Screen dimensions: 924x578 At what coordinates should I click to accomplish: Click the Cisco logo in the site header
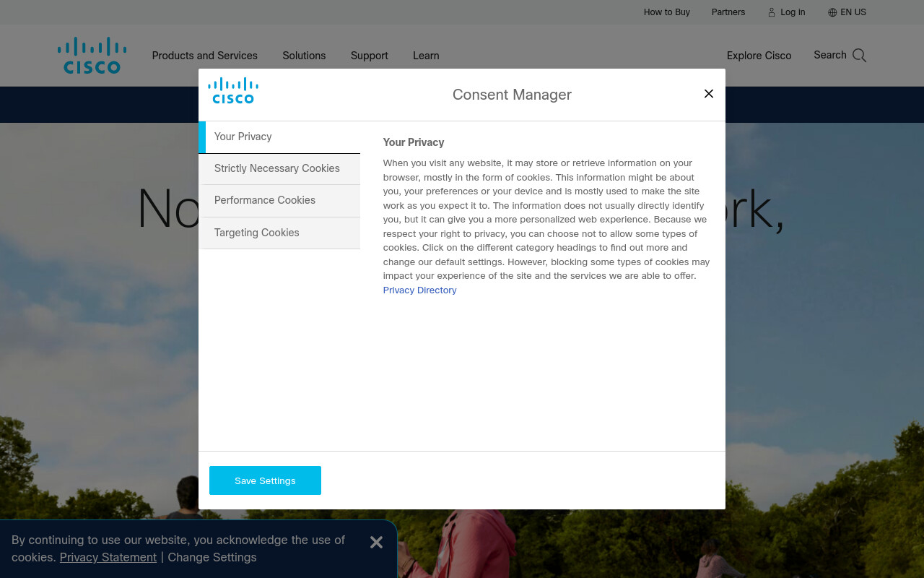pos(92,56)
